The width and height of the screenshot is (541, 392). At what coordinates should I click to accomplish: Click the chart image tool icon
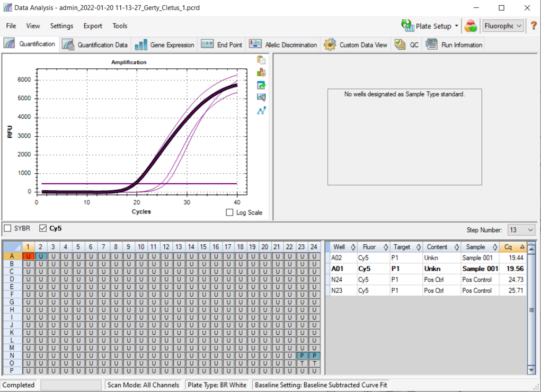click(261, 97)
